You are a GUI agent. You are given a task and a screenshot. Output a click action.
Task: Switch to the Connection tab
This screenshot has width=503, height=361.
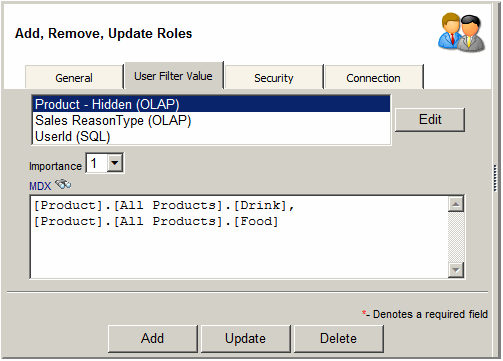[x=373, y=77]
